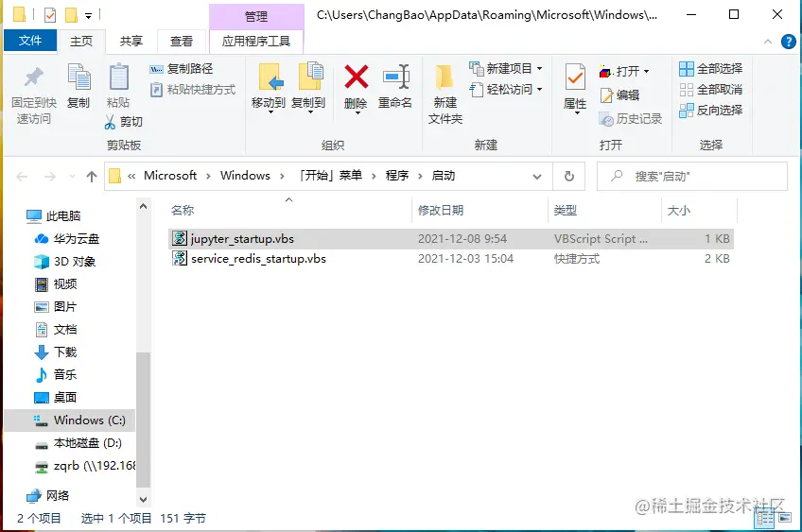Viewport: 802px width, 532px height.
Task: Click the Manage (管理) contextual tab header
Action: tap(256, 16)
